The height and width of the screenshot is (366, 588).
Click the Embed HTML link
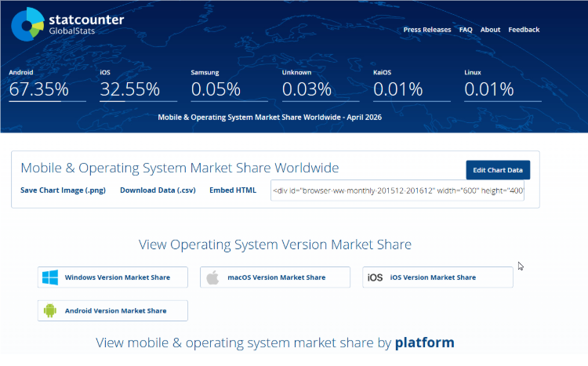point(233,190)
